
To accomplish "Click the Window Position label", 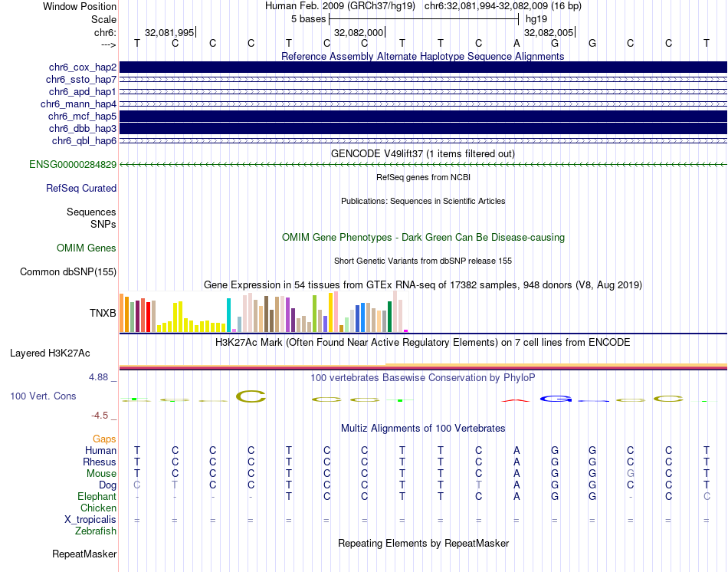I will coord(80,6).
